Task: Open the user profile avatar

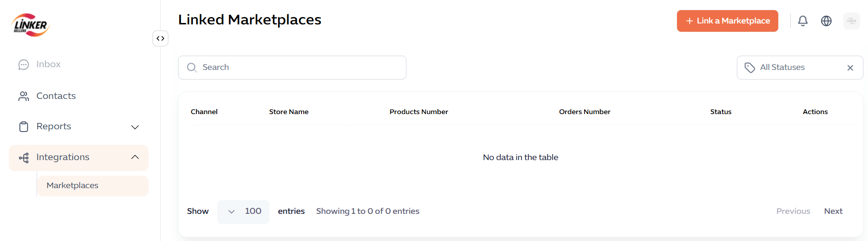Action: [851, 21]
